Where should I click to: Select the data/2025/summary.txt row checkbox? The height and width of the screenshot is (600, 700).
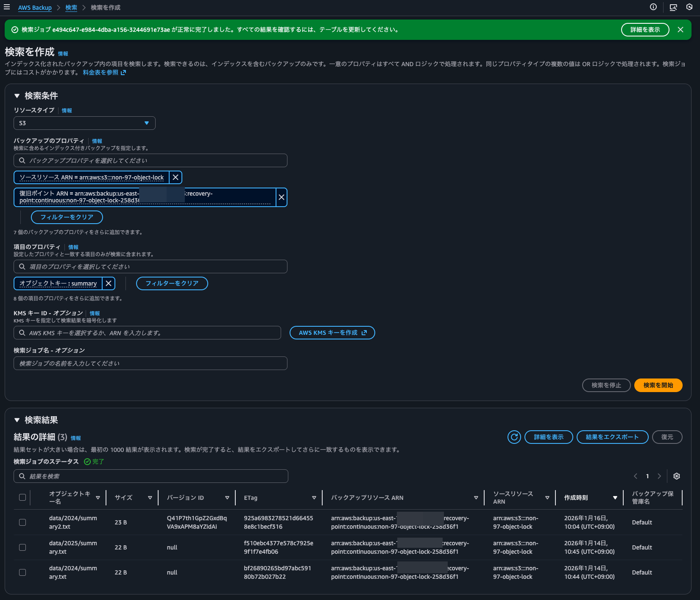pyautogui.click(x=22, y=547)
